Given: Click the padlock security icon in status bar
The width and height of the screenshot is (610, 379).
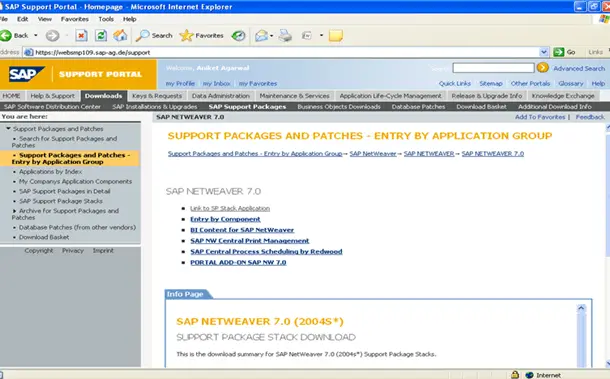Looking at the screenshot, I should pyautogui.click(x=515, y=375).
